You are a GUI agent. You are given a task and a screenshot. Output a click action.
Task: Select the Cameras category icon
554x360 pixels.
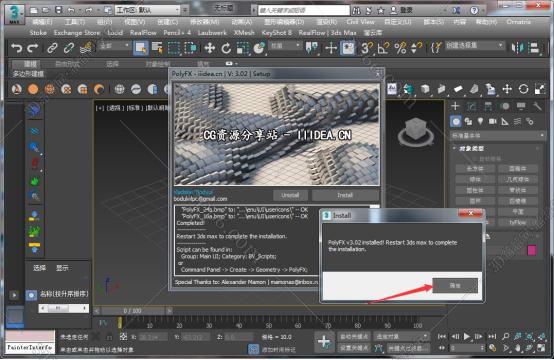(x=493, y=122)
